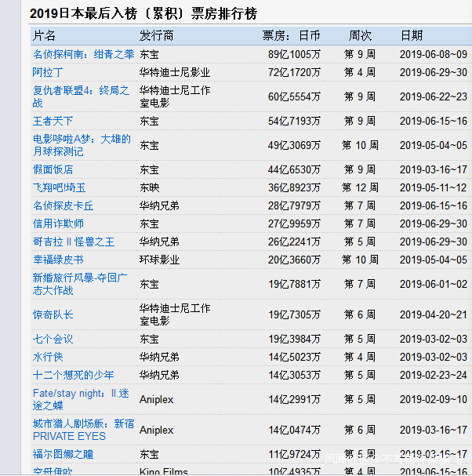Viewport: 472px width, 476px height.
Task: Open the 水行侠 link
Action: tap(48, 357)
